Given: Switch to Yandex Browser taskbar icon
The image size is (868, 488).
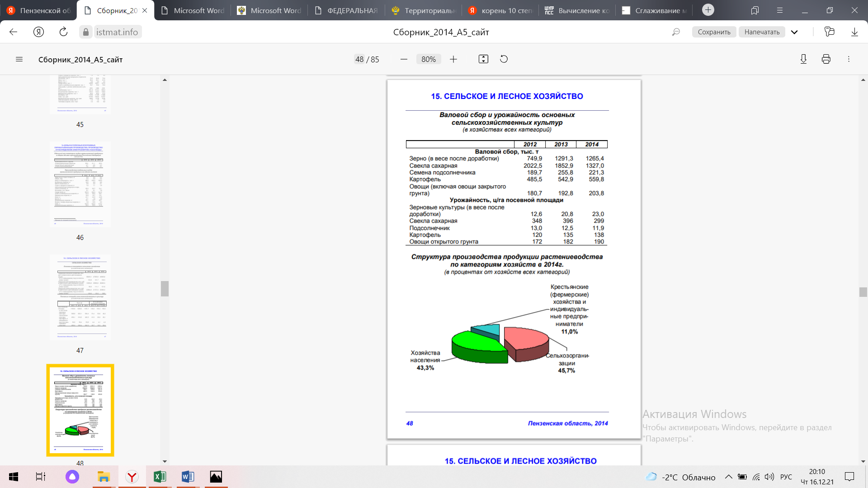Looking at the screenshot, I should click(132, 477).
